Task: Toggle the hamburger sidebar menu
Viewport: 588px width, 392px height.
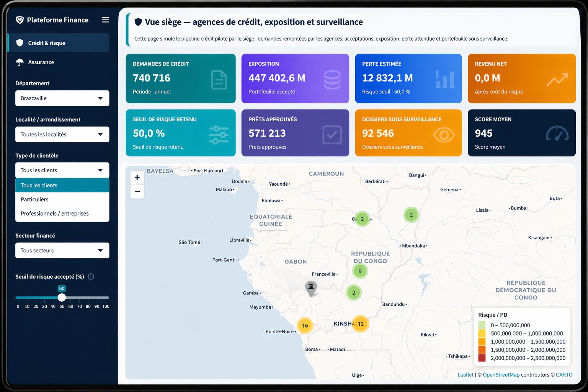Action: pos(106,20)
